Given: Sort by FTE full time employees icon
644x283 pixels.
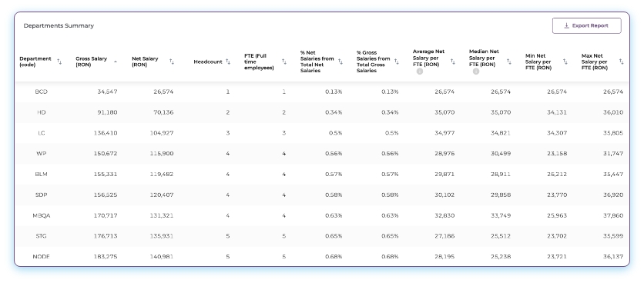Looking at the screenshot, I should 283,62.
